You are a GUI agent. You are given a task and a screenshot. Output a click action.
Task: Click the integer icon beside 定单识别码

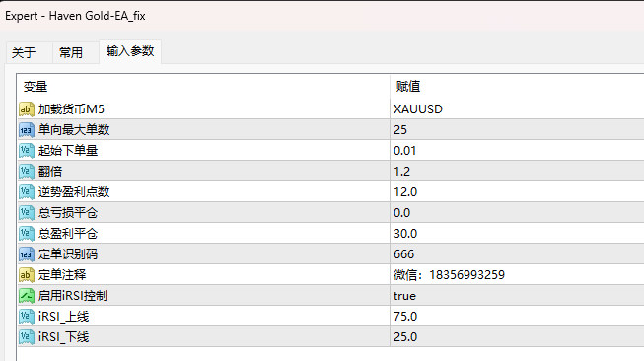[27, 253]
